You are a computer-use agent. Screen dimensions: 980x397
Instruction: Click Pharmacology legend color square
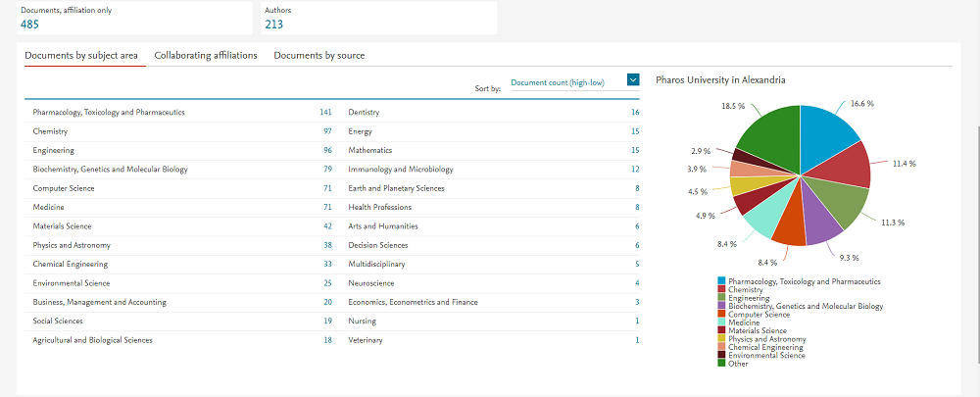pyautogui.click(x=722, y=281)
